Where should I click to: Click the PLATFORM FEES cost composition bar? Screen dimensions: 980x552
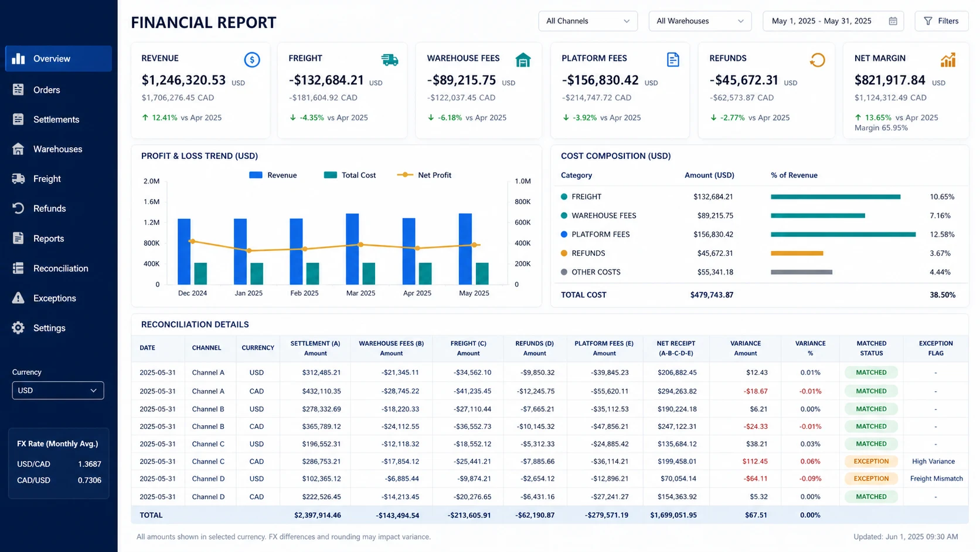(x=843, y=235)
